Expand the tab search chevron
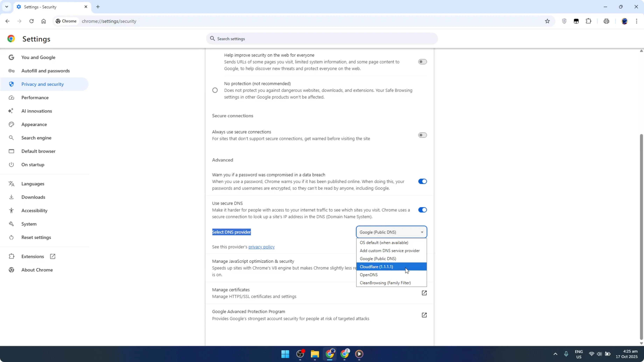The image size is (644, 362). coord(7,7)
